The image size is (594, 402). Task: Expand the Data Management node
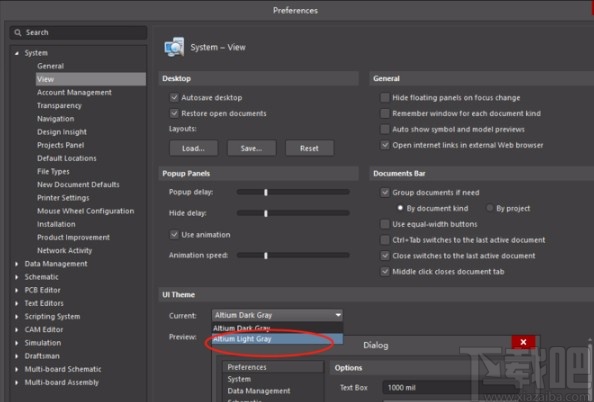pyautogui.click(x=17, y=264)
